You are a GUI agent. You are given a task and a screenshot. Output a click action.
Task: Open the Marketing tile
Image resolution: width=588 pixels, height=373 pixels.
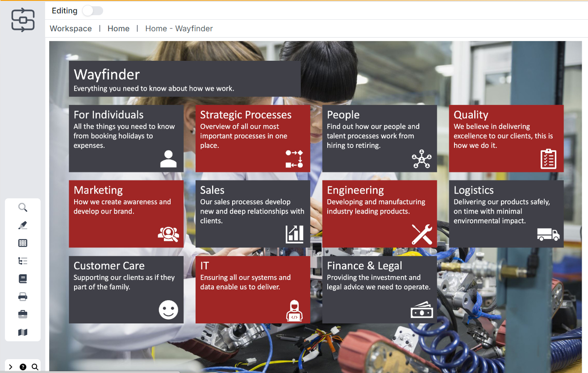[x=126, y=214]
